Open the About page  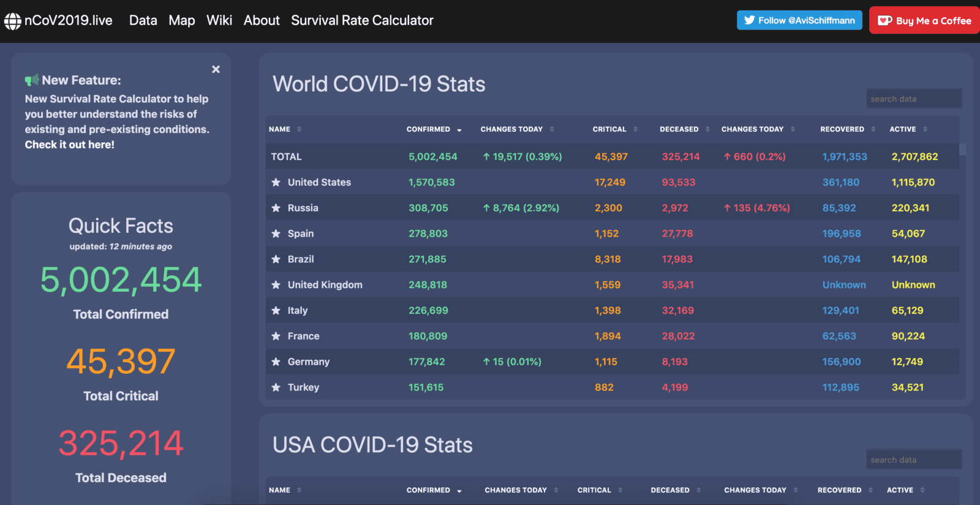262,20
